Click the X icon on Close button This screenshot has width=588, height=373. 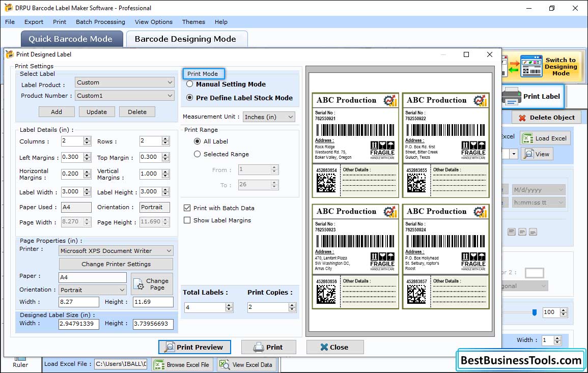324,347
